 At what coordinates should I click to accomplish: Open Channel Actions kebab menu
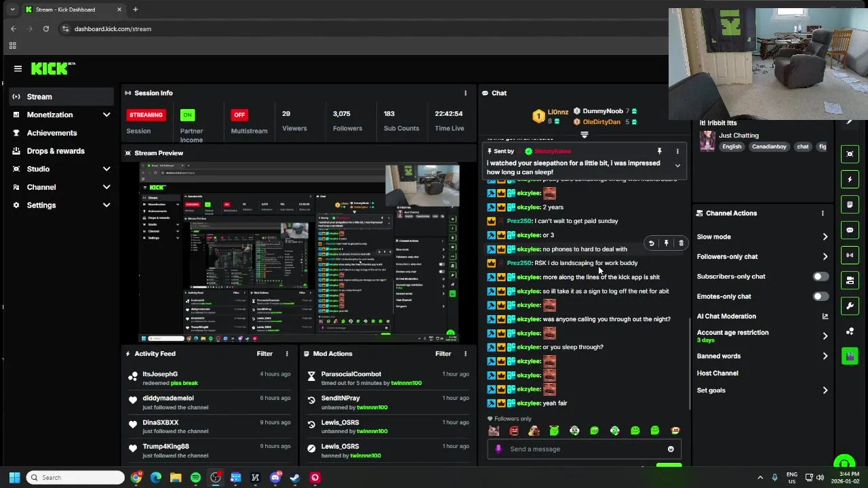pos(823,213)
